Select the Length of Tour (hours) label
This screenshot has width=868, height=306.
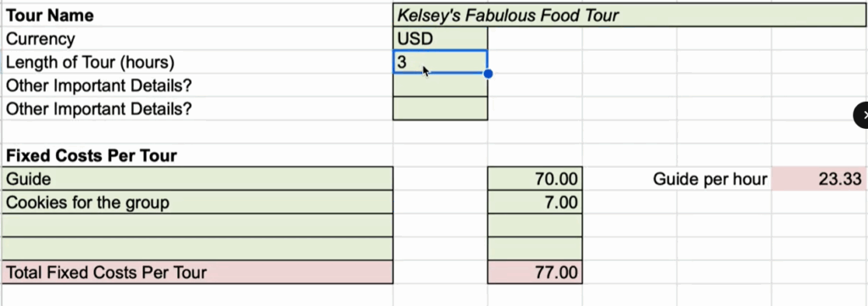(90, 62)
